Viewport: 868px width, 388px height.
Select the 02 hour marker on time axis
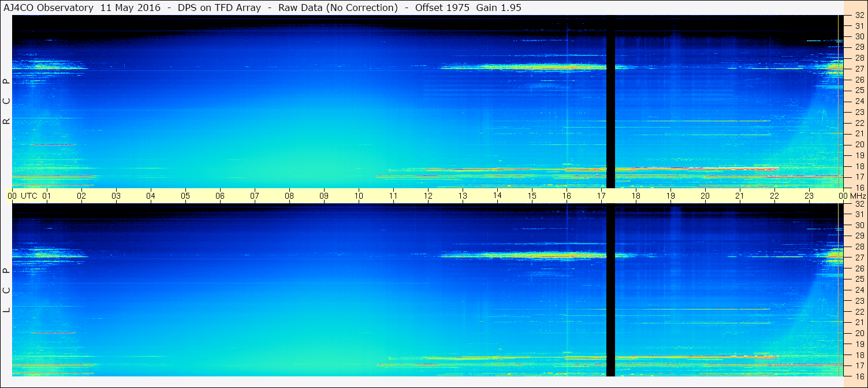click(81, 196)
